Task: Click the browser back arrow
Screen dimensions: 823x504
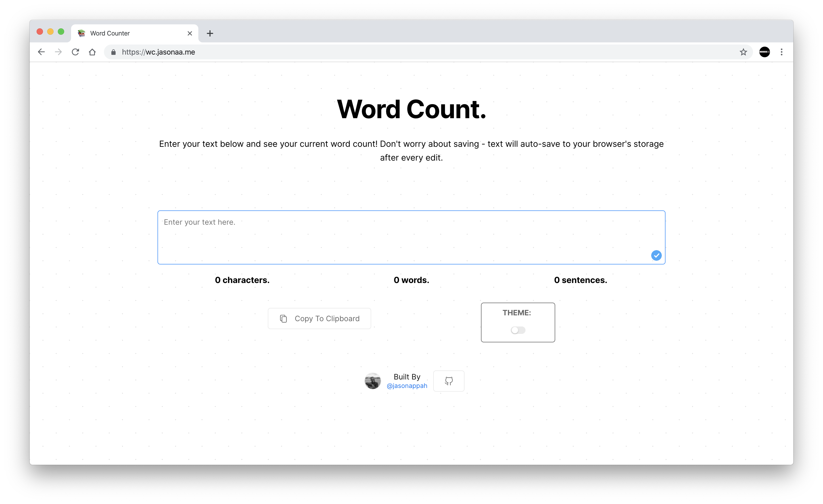Action: (41, 52)
